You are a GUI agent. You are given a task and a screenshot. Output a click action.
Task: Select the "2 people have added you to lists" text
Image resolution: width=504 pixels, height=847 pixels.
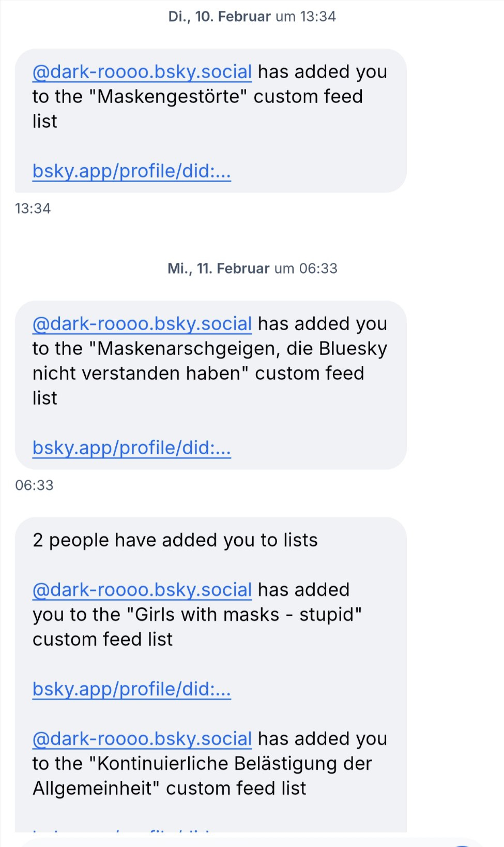[x=175, y=540]
